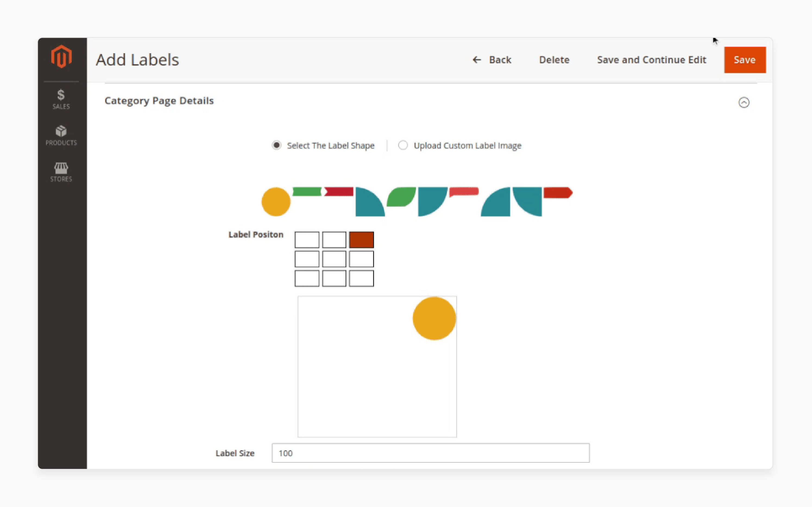
Task: Collapse the Category Page Details section
Action: coord(744,102)
